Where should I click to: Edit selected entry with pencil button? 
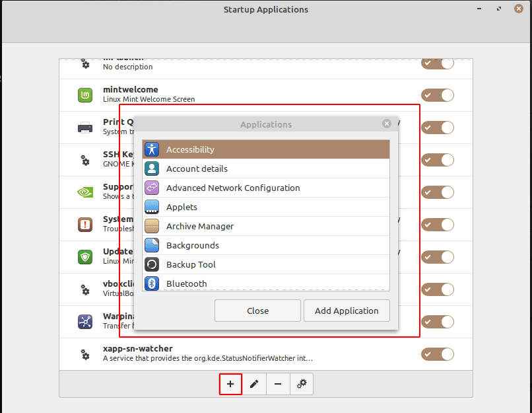(254, 384)
